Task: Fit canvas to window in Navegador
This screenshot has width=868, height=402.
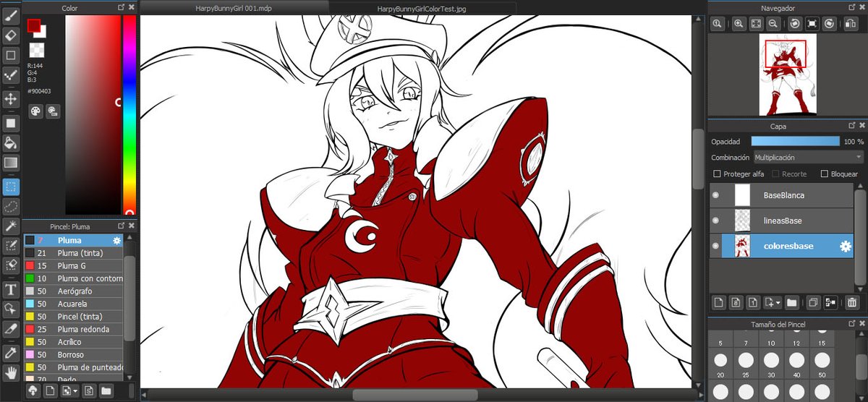Action: pos(756,24)
